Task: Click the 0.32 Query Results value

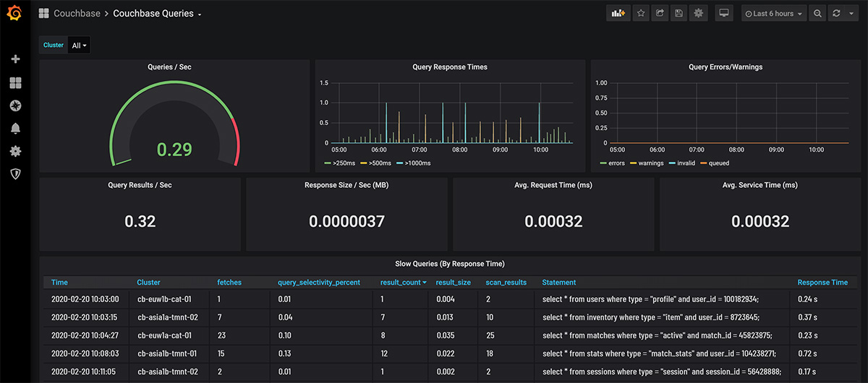Action: 140,222
